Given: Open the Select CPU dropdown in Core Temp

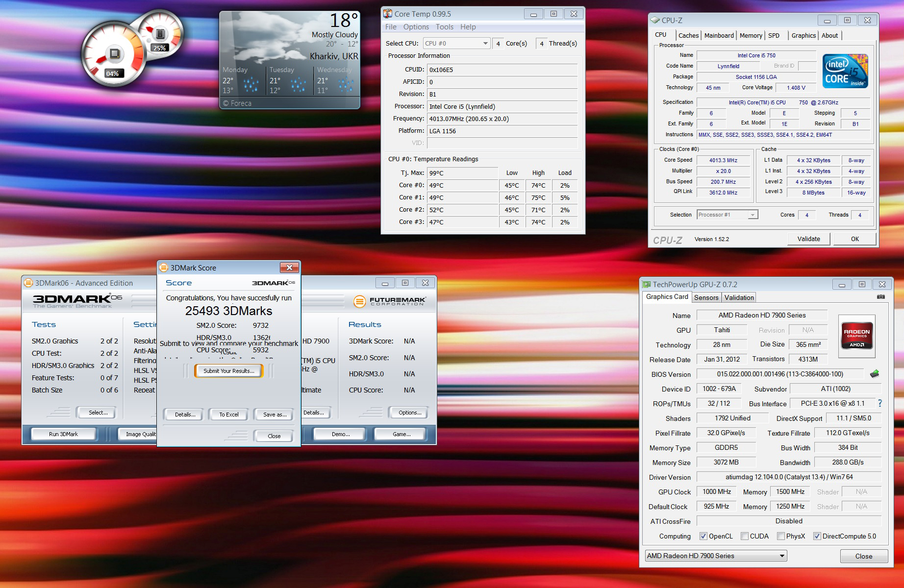Looking at the screenshot, I should [x=456, y=43].
